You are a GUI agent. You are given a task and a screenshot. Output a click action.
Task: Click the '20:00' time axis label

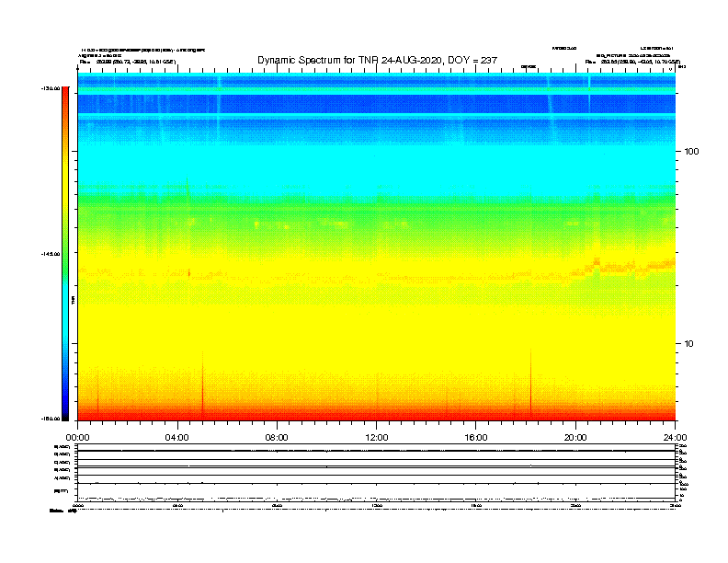point(575,438)
